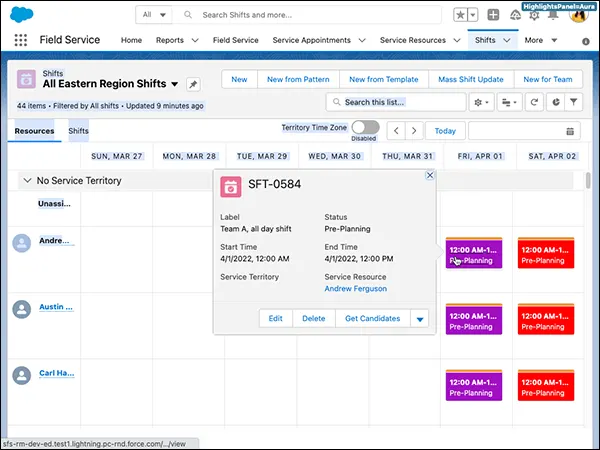
Task: Click New from Template
Action: tap(383, 80)
